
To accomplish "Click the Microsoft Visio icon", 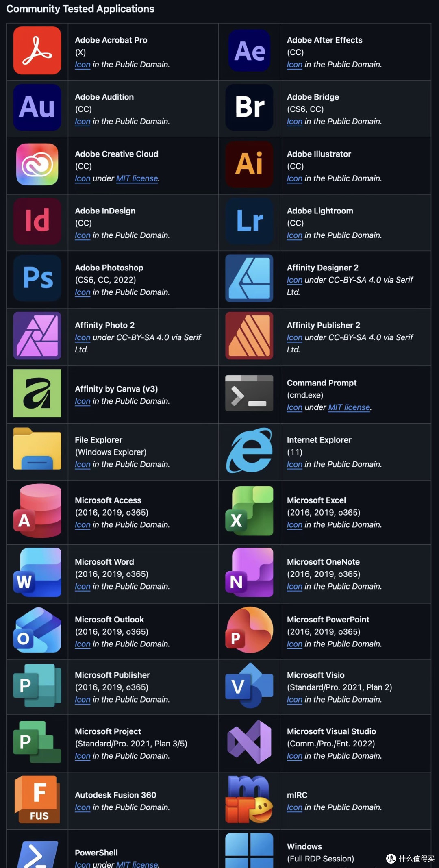I will tap(249, 685).
